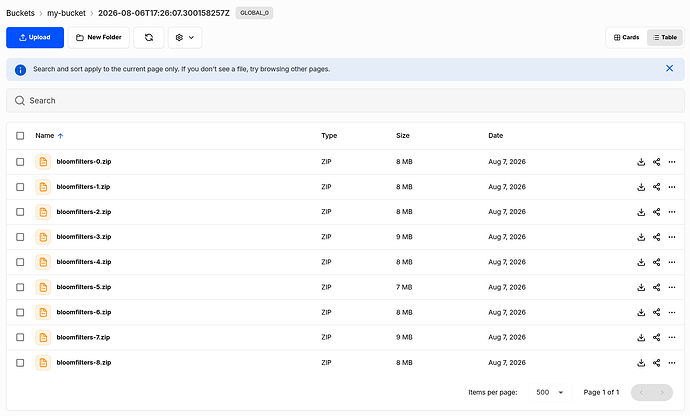Open more options for bloomfilters-5.zip
The height and width of the screenshot is (416, 690).
[672, 287]
